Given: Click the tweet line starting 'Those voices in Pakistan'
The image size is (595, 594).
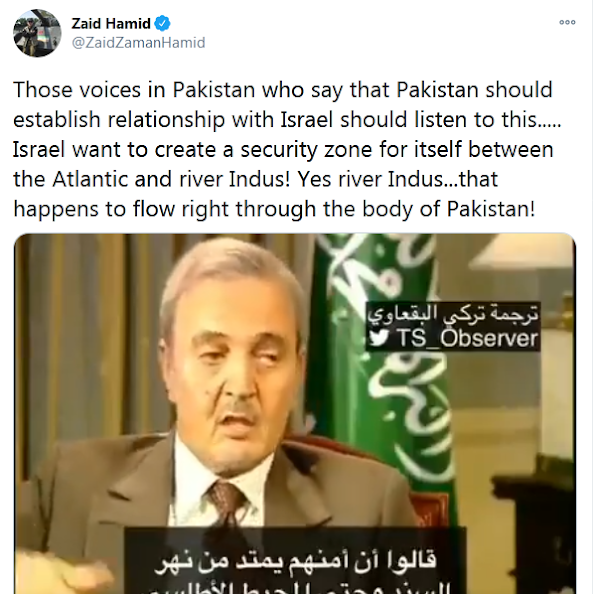Looking at the screenshot, I should [x=283, y=90].
